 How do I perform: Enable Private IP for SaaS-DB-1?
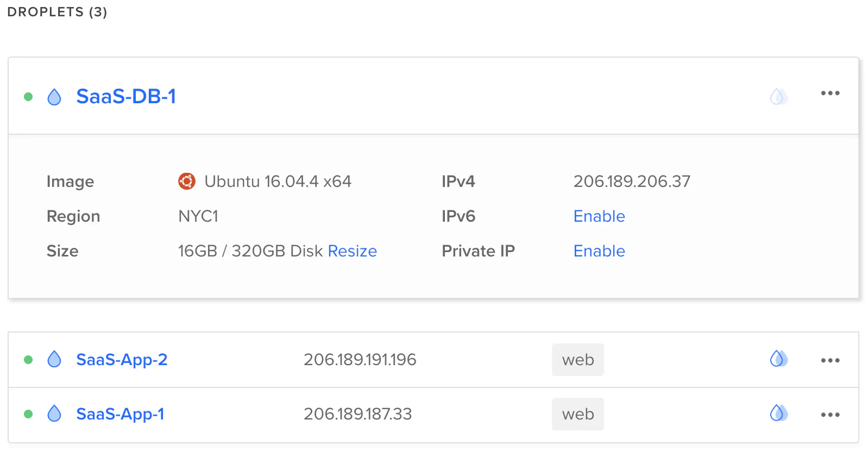point(599,251)
